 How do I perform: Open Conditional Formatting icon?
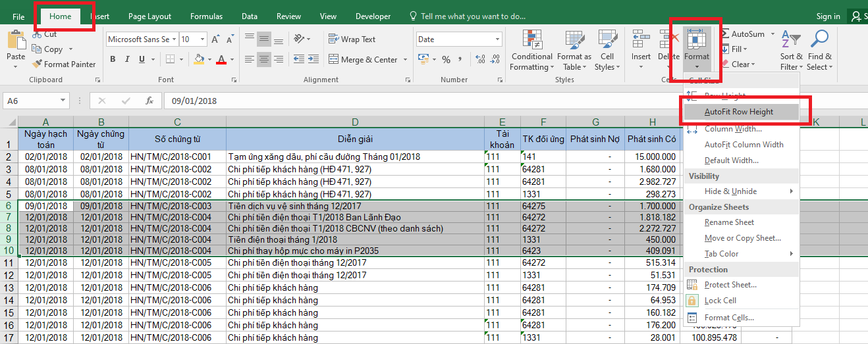(532, 39)
